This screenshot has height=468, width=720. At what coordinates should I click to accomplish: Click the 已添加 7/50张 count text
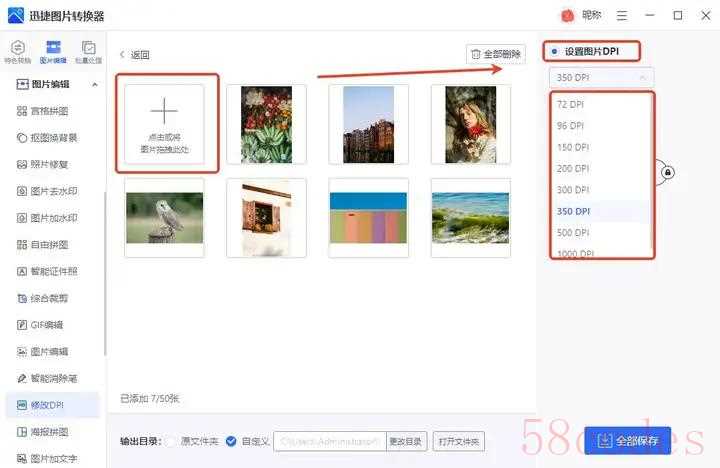pos(150,398)
